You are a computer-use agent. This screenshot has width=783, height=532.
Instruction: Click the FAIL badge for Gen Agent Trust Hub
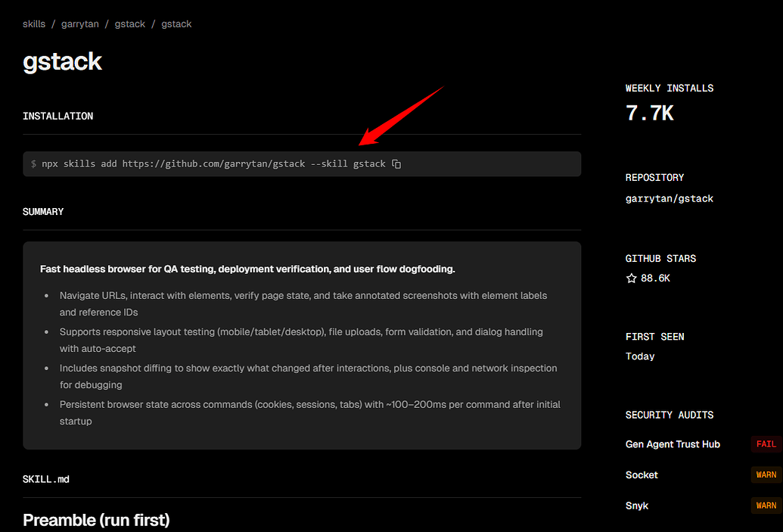click(x=766, y=444)
